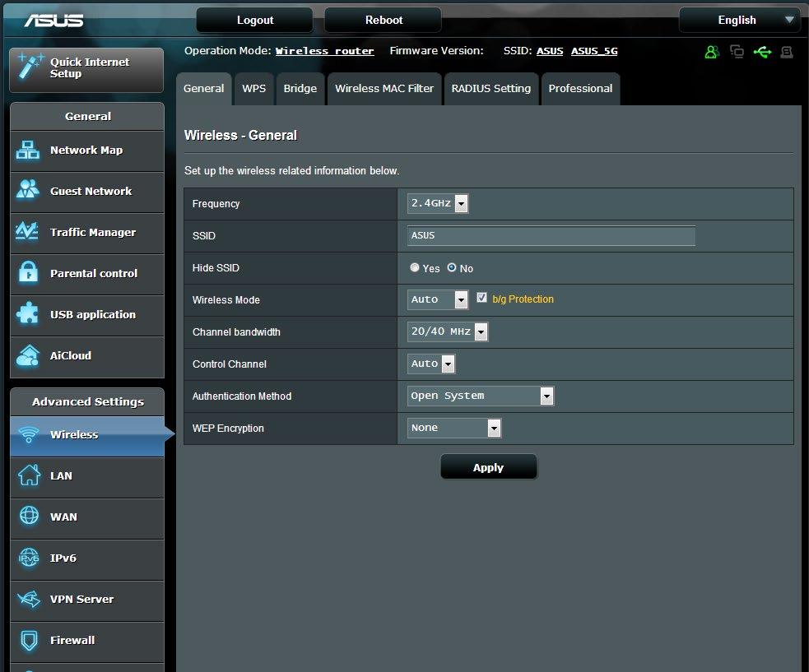Click the green guest network status icon
This screenshot has width=809, height=672.
pos(712,52)
